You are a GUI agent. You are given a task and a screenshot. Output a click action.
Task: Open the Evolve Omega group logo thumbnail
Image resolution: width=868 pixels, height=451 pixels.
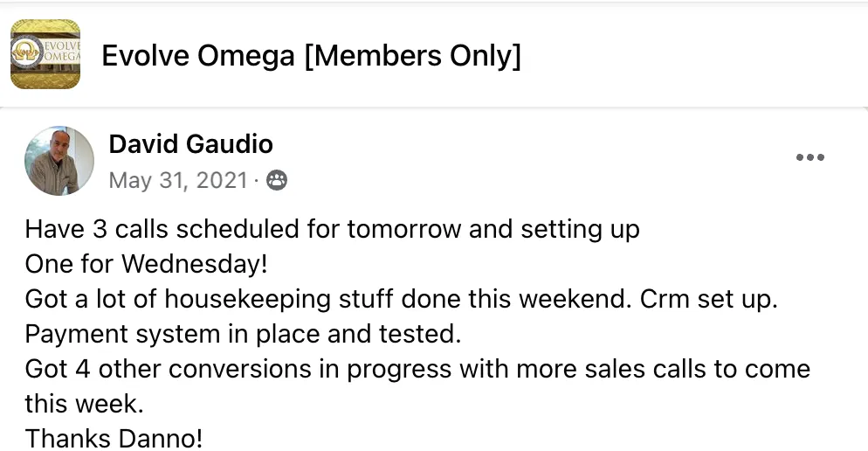tap(45, 54)
